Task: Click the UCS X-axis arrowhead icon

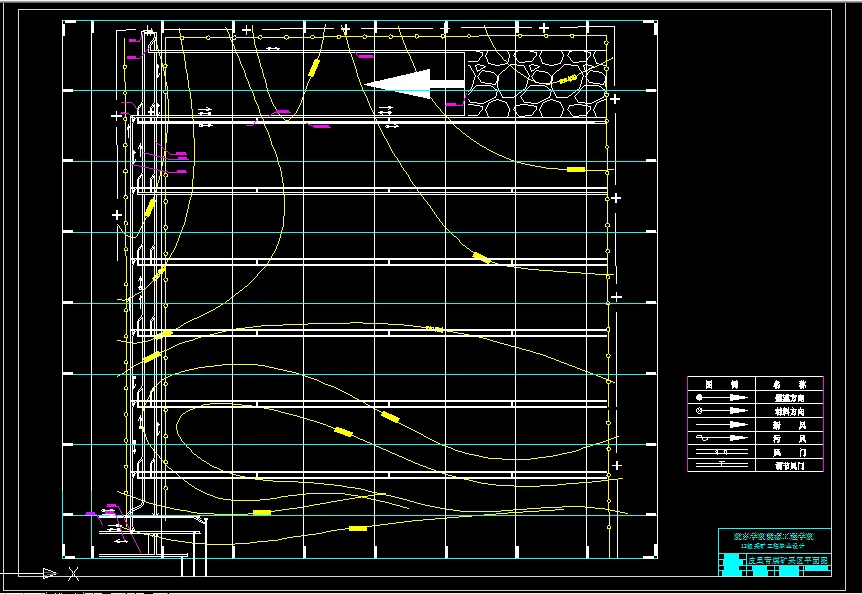Action: pos(50,574)
